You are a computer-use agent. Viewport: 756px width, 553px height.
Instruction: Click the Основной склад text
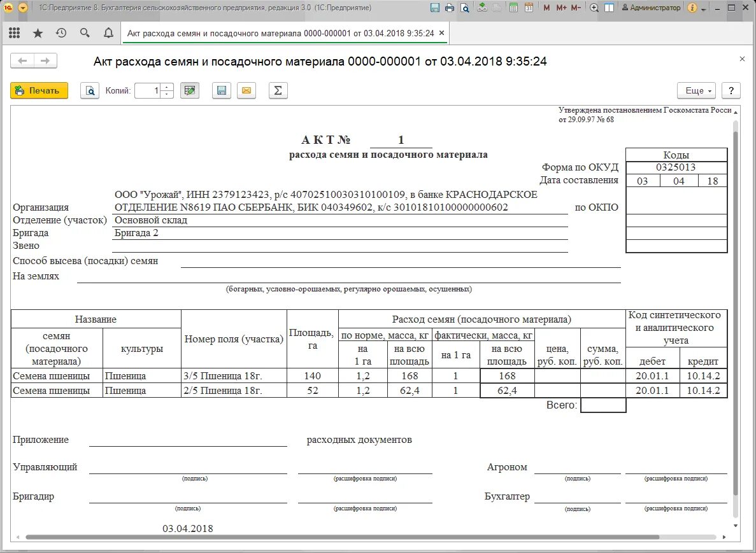click(x=151, y=220)
